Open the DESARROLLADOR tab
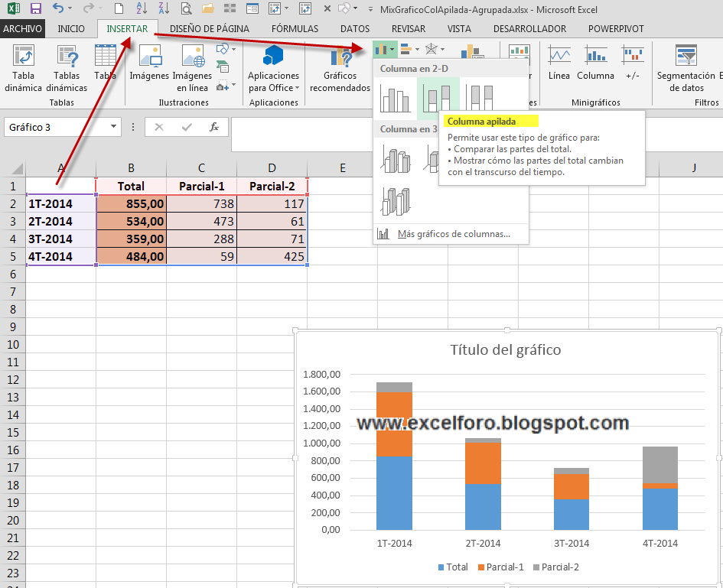 click(529, 28)
